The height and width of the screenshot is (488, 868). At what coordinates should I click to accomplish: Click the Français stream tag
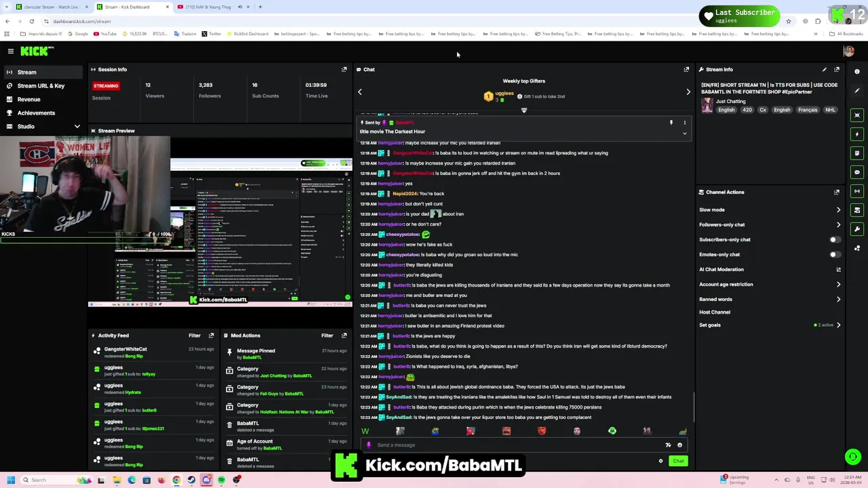808,110
